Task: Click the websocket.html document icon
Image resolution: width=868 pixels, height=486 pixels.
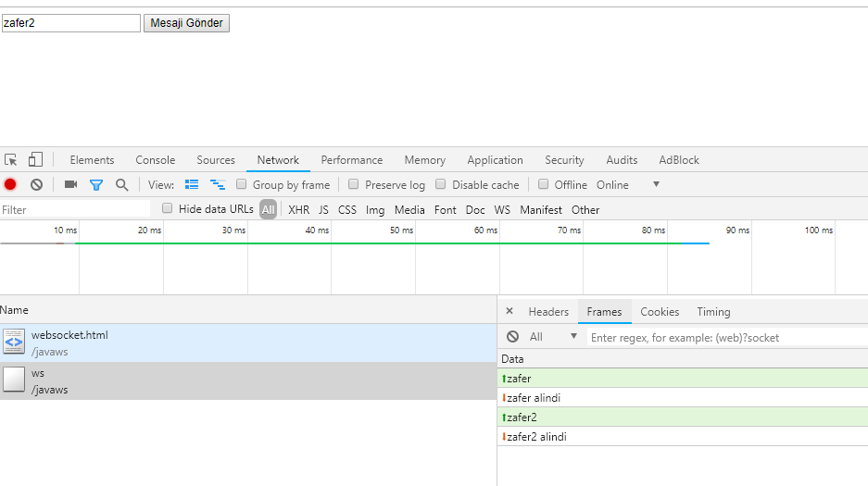Action: [x=14, y=342]
